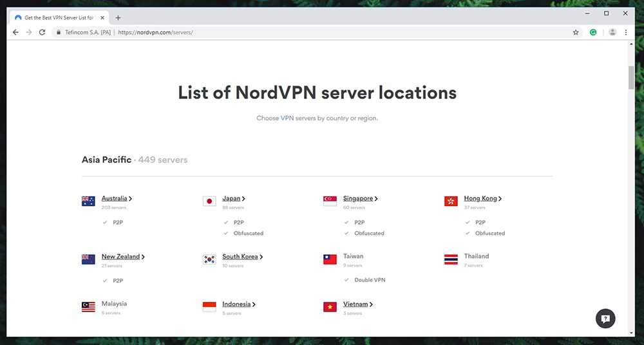The image size is (644, 345).
Task: Click the P2P label under New Zealand
Action: [118, 281]
